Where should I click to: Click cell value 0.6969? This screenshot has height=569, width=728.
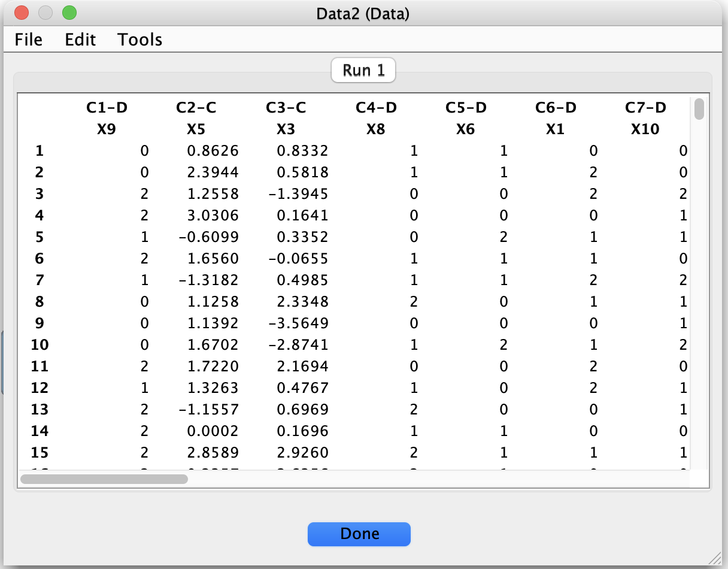pyautogui.click(x=302, y=410)
